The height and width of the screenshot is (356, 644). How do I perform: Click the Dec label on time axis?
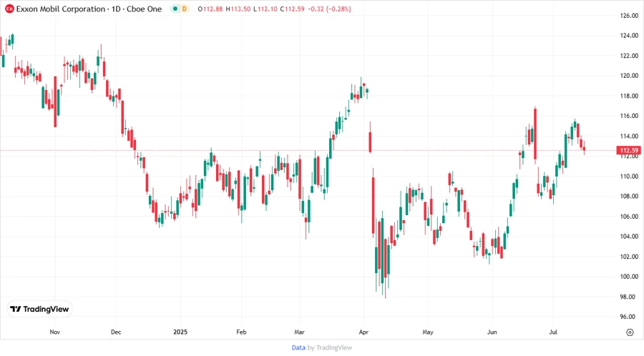coord(116,332)
